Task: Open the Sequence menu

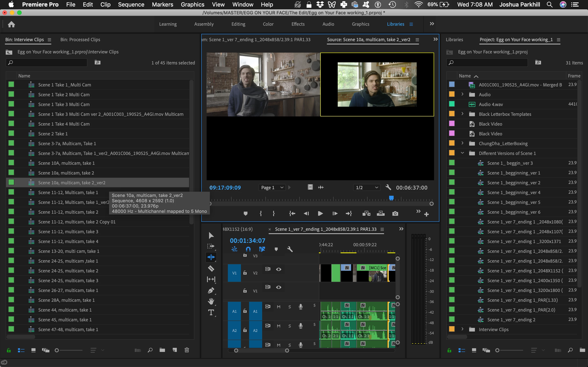Action: tap(131, 5)
